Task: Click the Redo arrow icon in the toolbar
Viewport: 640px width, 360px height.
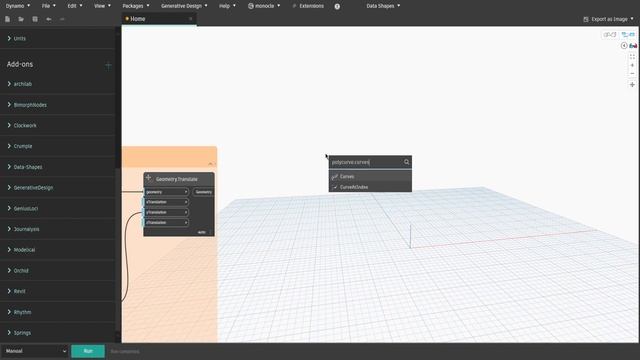Action: [x=62, y=19]
